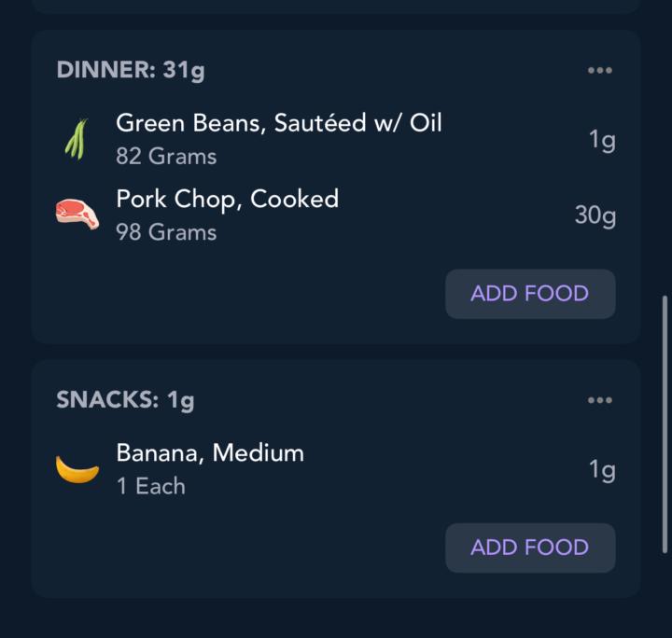Click the DINNER: 31g section header
Viewport: 672px width, 638px height.
[131, 71]
